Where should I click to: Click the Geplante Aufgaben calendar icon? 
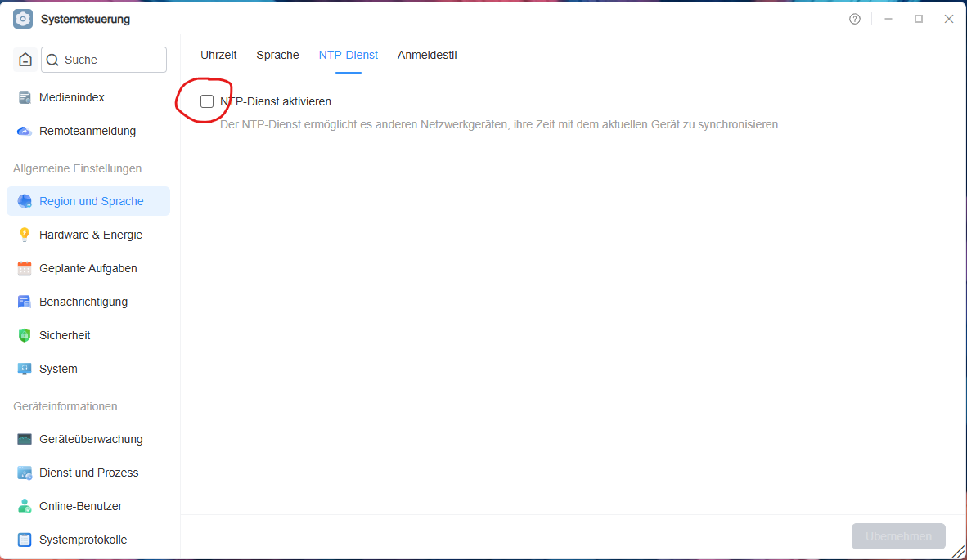point(25,269)
